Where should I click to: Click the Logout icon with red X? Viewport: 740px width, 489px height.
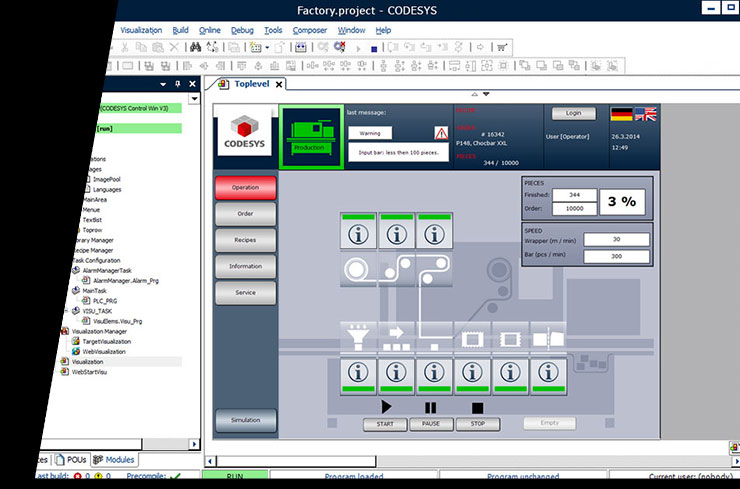tap(339, 47)
